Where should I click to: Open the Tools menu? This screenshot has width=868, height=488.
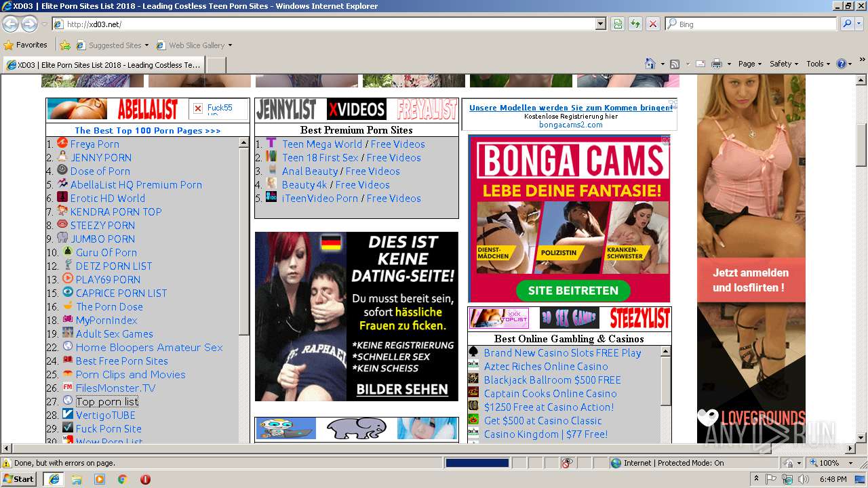818,64
